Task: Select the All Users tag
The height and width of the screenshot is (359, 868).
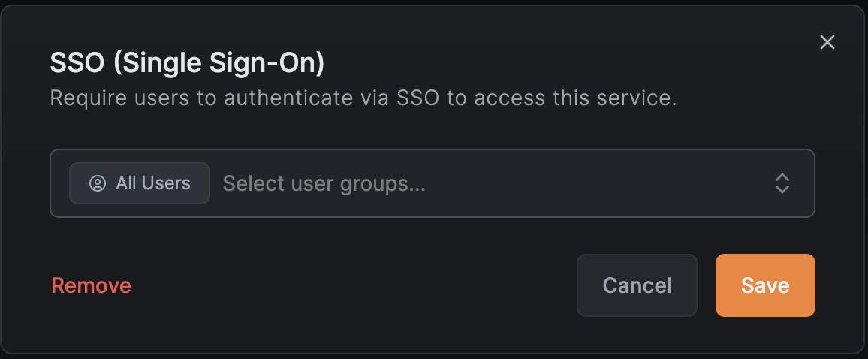Action: (140, 183)
